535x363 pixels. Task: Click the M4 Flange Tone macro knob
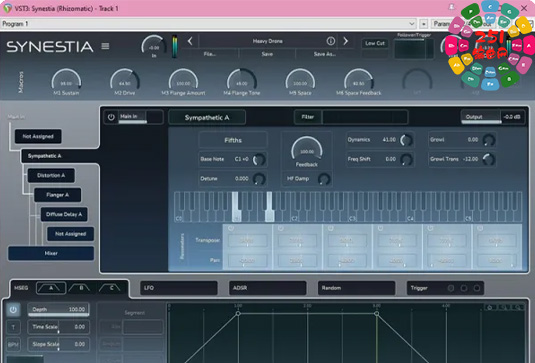[x=242, y=81]
